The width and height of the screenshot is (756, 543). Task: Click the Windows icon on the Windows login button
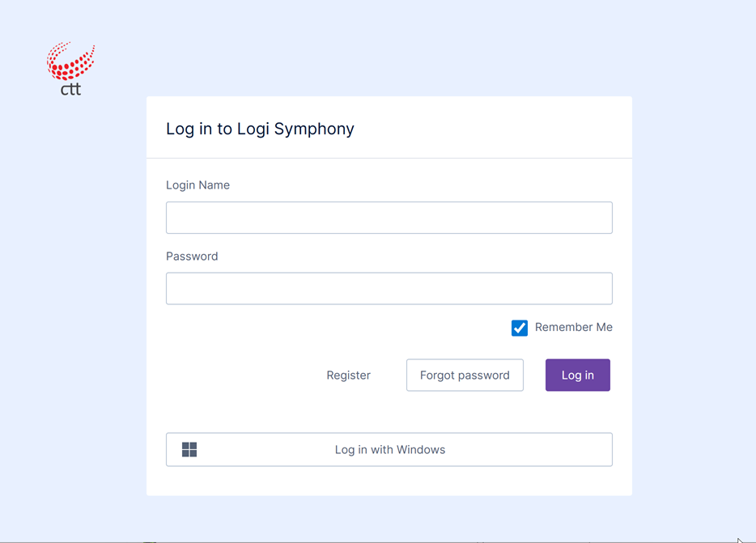click(x=189, y=449)
